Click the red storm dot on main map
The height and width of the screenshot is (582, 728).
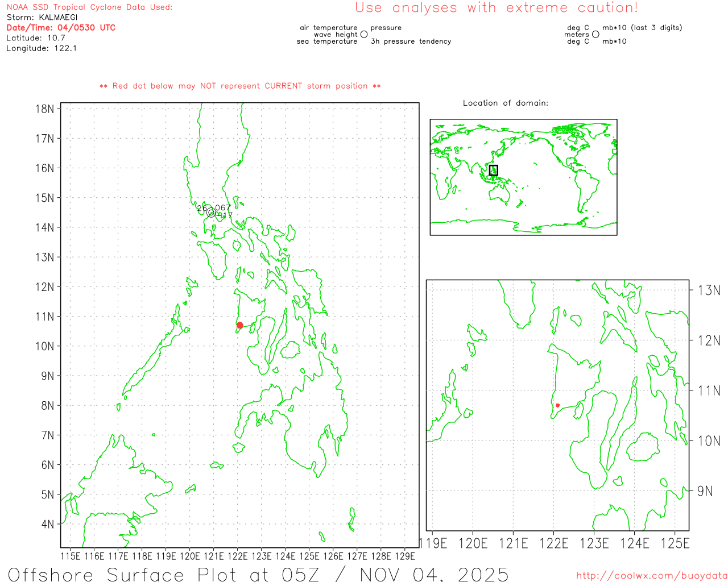(239, 325)
